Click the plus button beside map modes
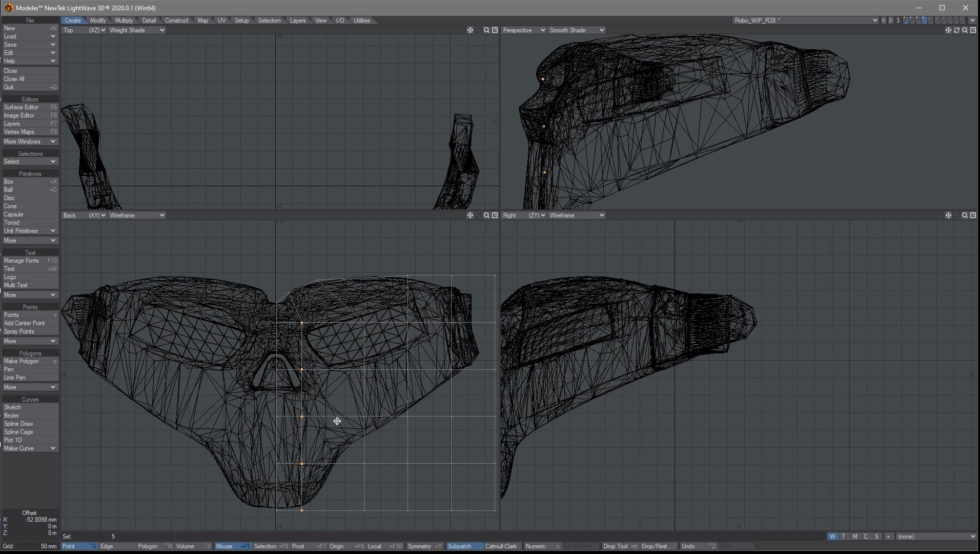This screenshot has height=554, width=980. click(888, 537)
